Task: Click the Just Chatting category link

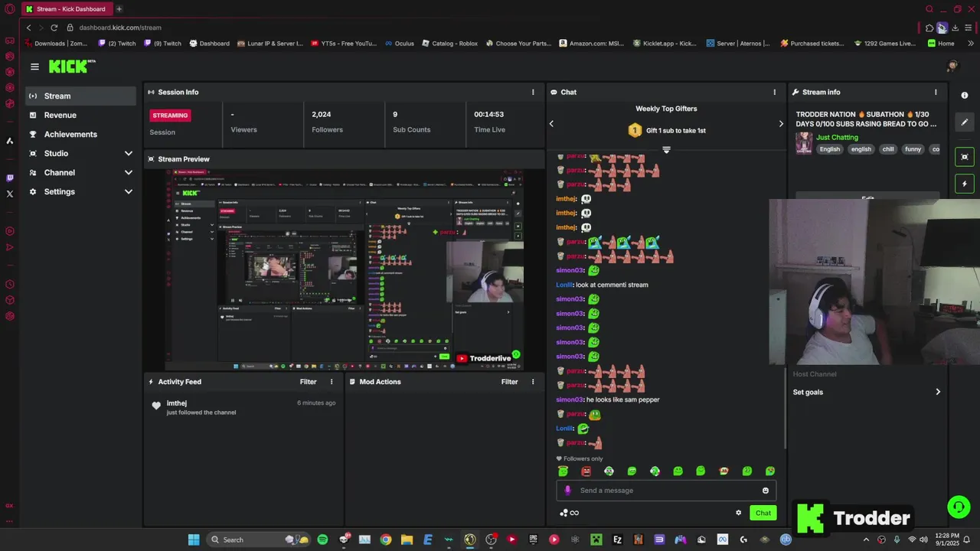Action: (837, 137)
